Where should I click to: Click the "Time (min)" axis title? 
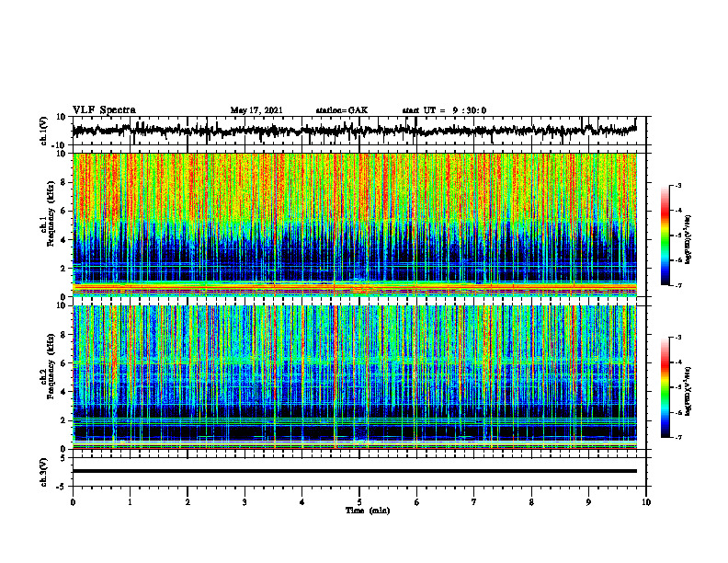pos(368,511)
